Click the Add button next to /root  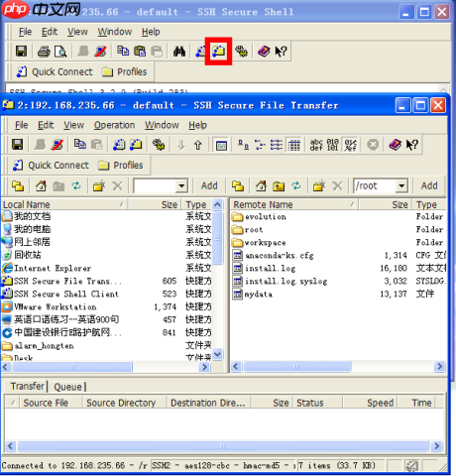pos(429,185)
